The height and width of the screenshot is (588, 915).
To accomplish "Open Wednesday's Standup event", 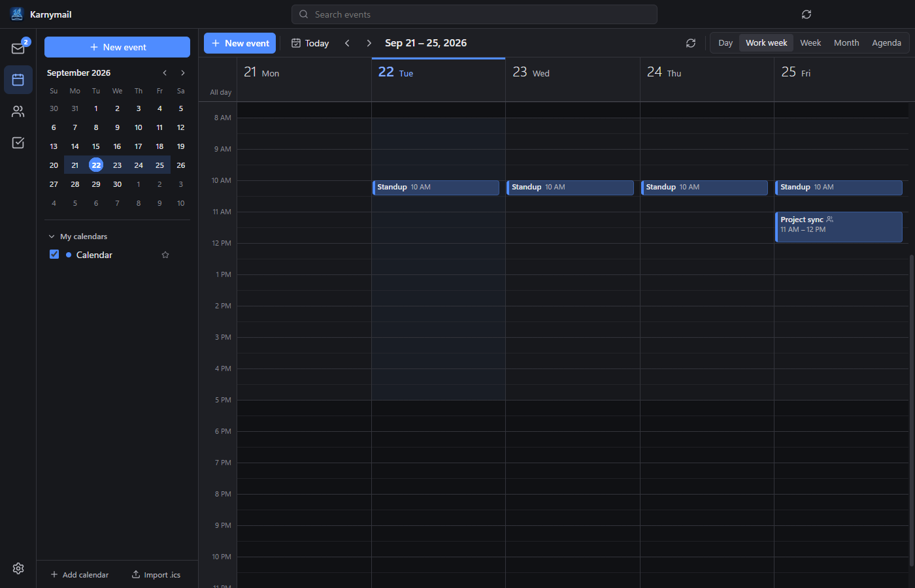I will coord(570,188).
